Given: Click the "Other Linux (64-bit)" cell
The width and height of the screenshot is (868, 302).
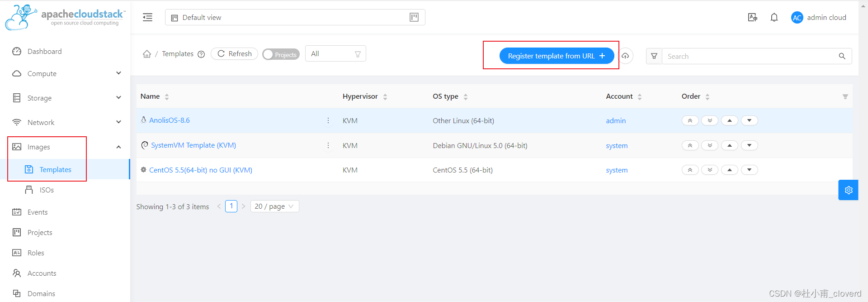Looking at the screenshot, I should pos(463,121).
